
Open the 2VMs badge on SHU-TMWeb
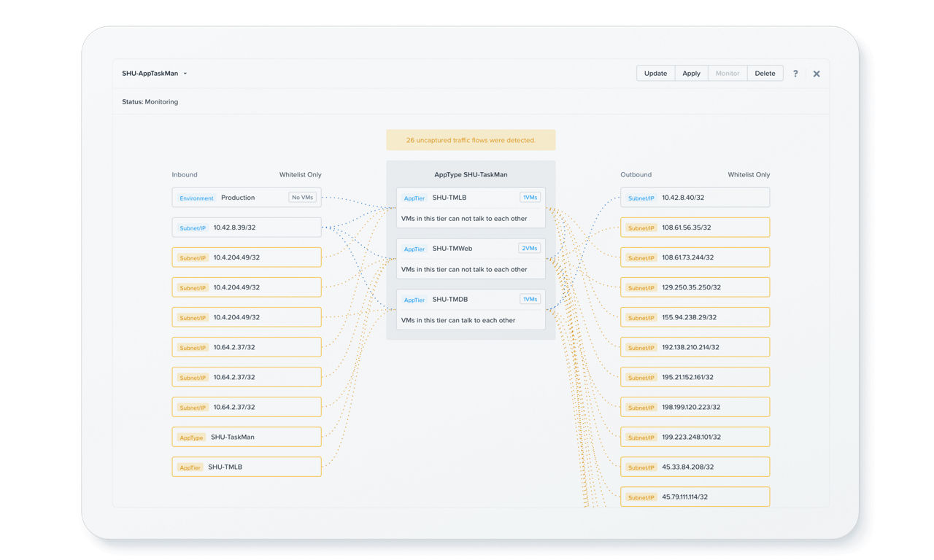[529, 249]
